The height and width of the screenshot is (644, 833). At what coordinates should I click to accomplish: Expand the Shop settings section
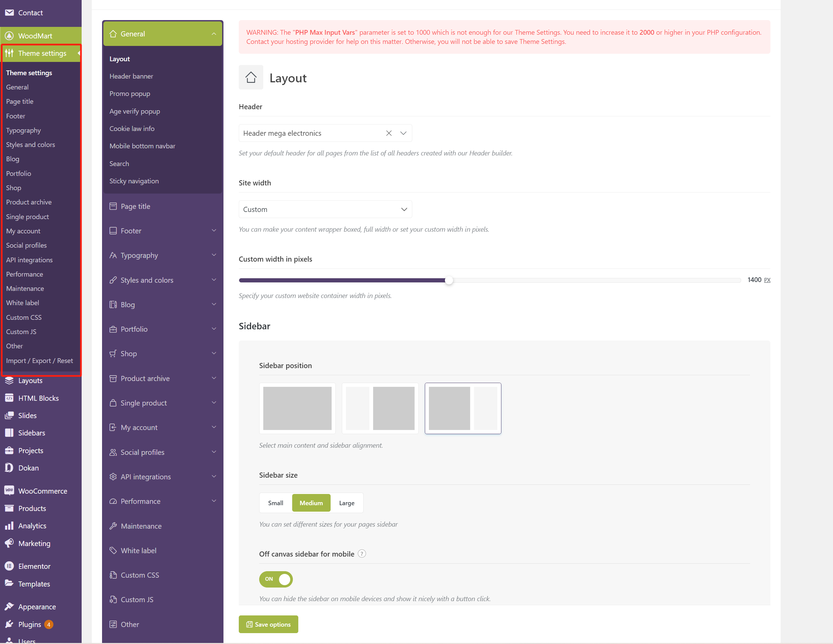[162, 354]
